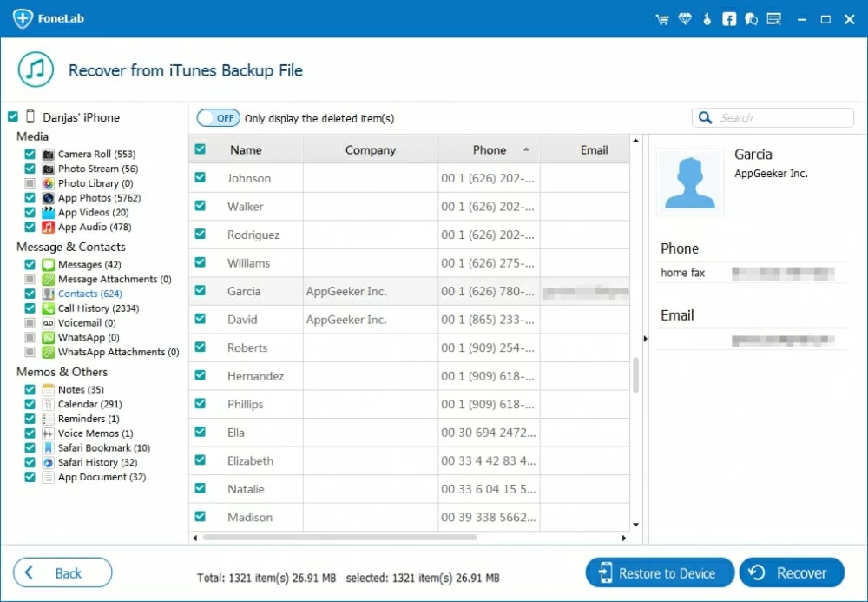Image resolution: width=868 pixels, height=602 pixels.
Task: Click the Restore to Device button
Action: coord(659,573)
